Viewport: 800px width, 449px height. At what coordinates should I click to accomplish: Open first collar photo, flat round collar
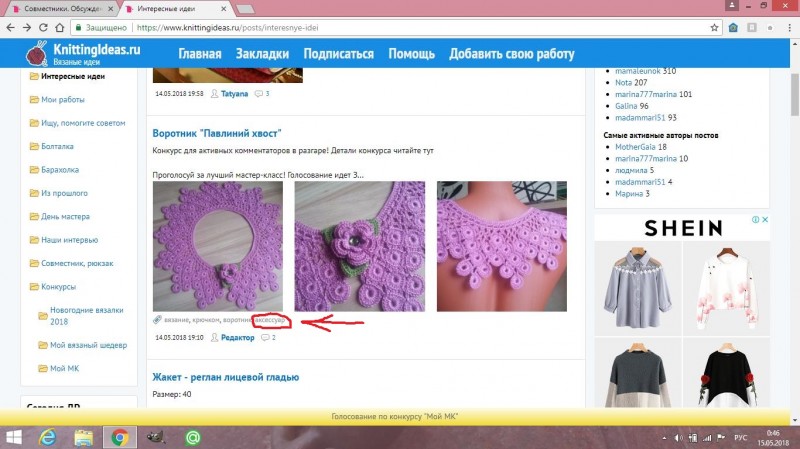coord(218,246)
